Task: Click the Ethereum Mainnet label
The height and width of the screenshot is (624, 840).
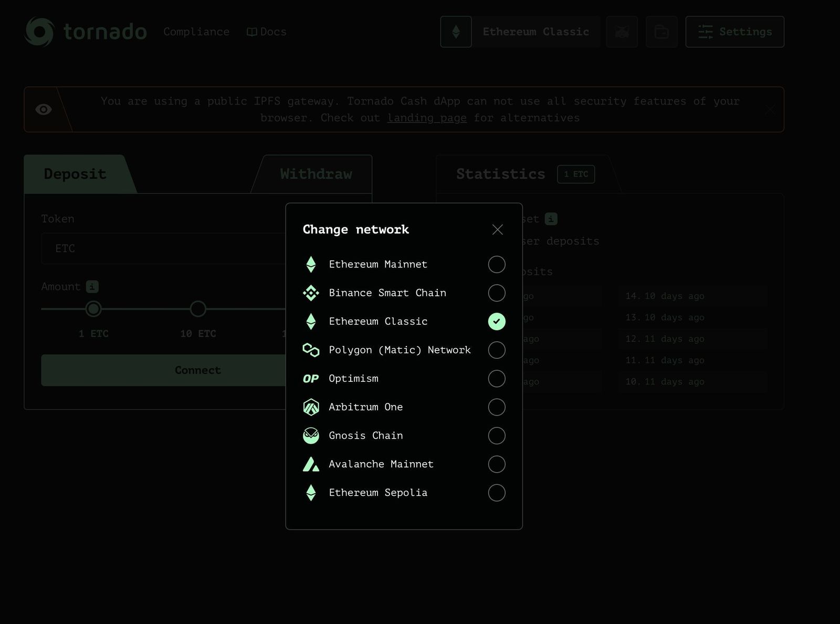Action: [378, 264]
